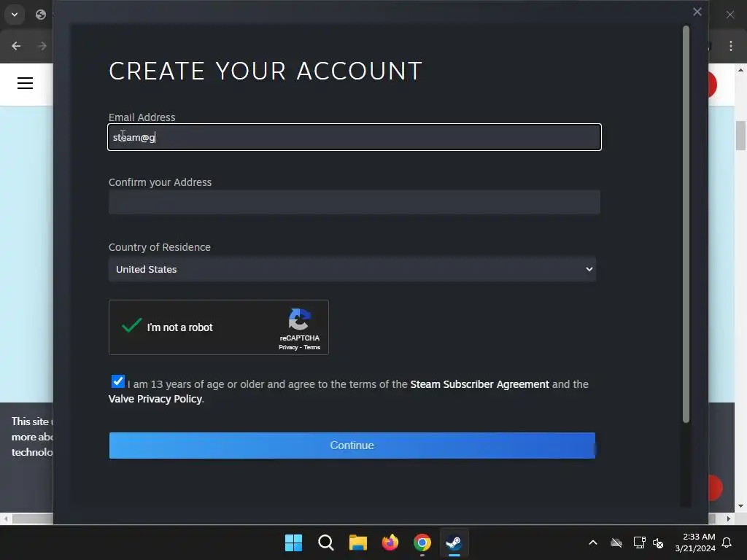This screenshot has width=747, height=560.
Task: Switch to Chrome in the taskbar
Action: (422, 542)
